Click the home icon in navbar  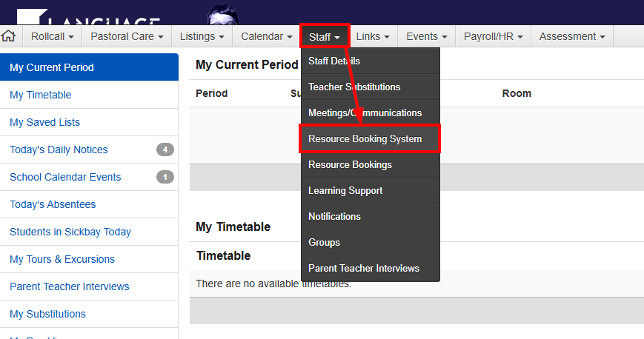coord(9,36)
